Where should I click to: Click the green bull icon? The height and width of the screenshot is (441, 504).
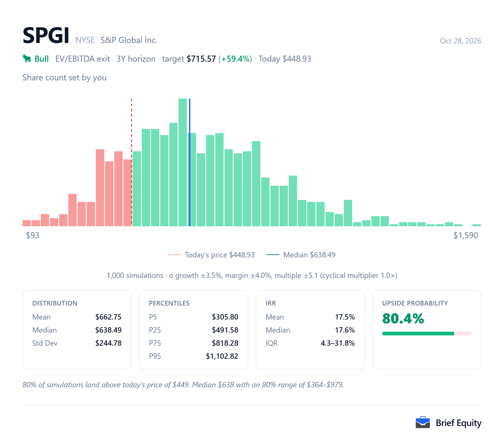point(27,59)
